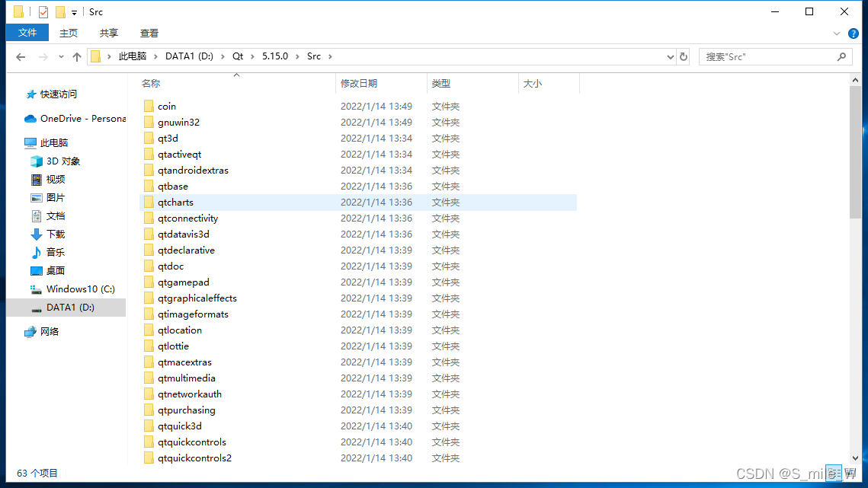Screen dimensions: 868x488
Task: Select the qtdeclarative folder name
Action: [186, 250]
